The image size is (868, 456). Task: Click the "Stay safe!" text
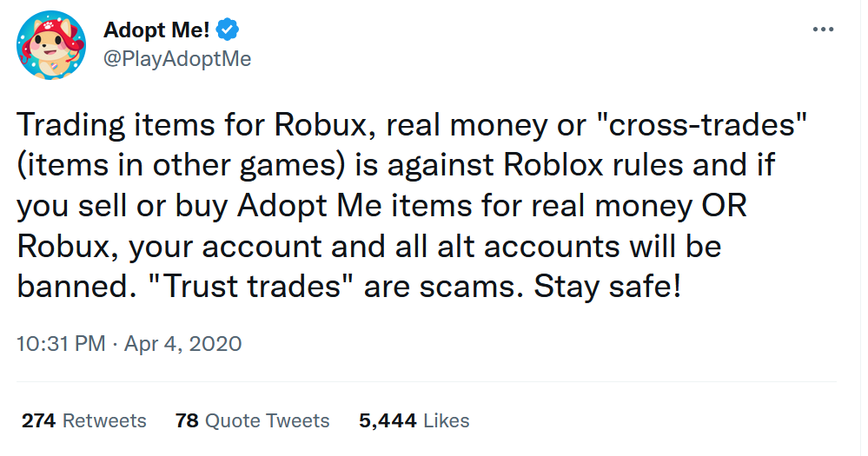[607, 286]
